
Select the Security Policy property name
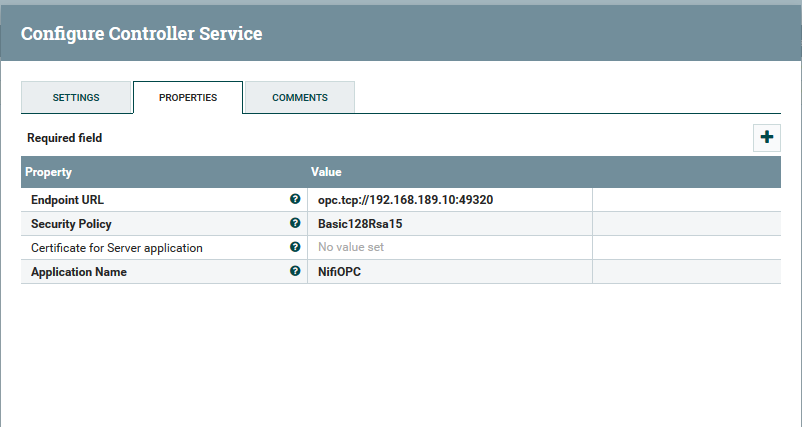[x=71, y=224]
